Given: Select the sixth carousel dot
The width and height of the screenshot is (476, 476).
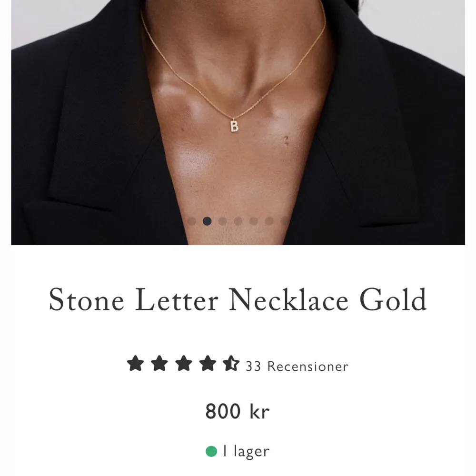Looking at the screenshot, I should click(269, 221).
